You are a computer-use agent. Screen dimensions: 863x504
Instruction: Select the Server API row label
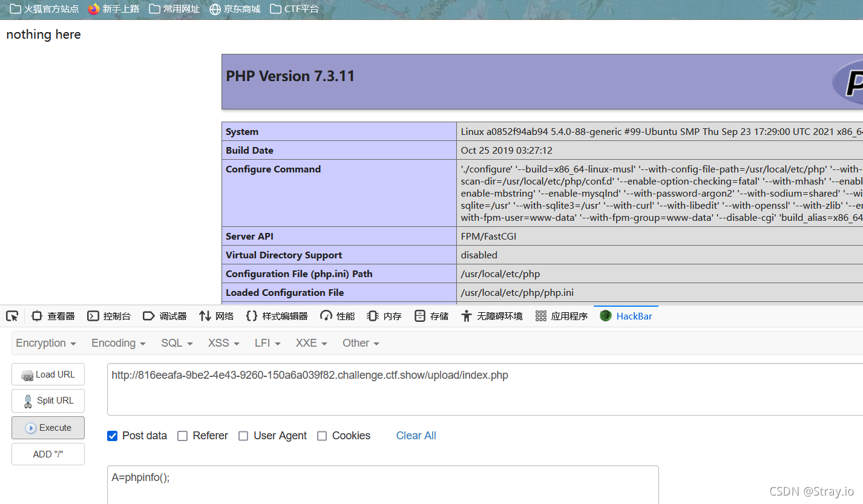(249, 236)
